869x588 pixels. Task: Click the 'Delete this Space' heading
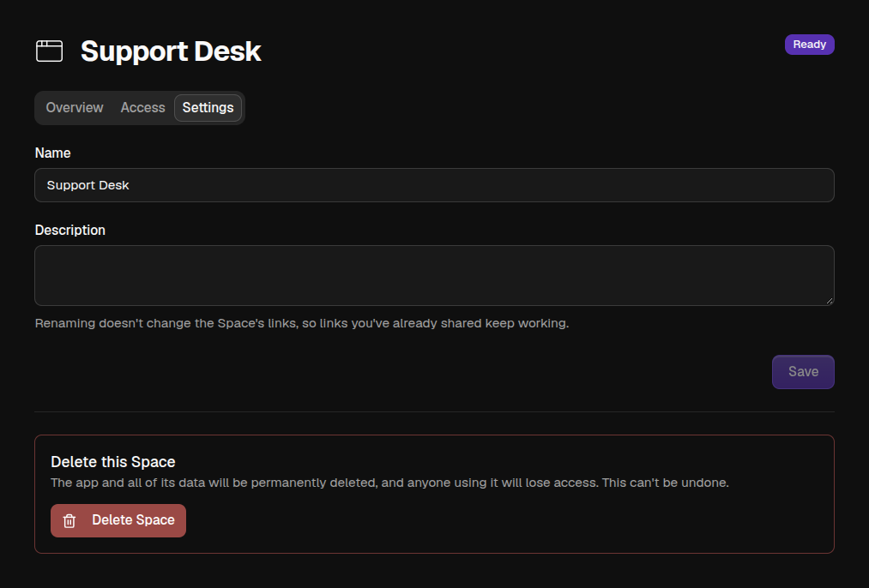pos(113,462)
